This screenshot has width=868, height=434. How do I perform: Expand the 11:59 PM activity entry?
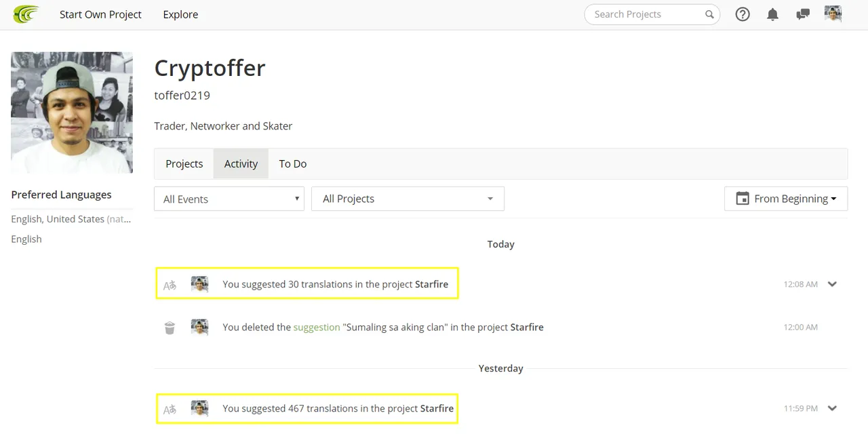[832, 408]
